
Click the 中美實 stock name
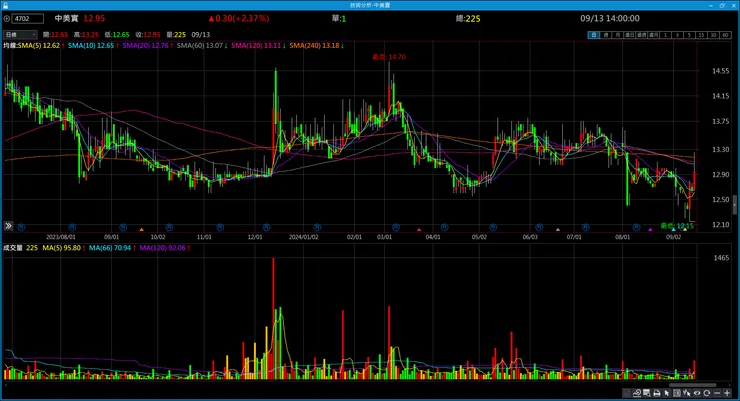click(x=66, y=19)
